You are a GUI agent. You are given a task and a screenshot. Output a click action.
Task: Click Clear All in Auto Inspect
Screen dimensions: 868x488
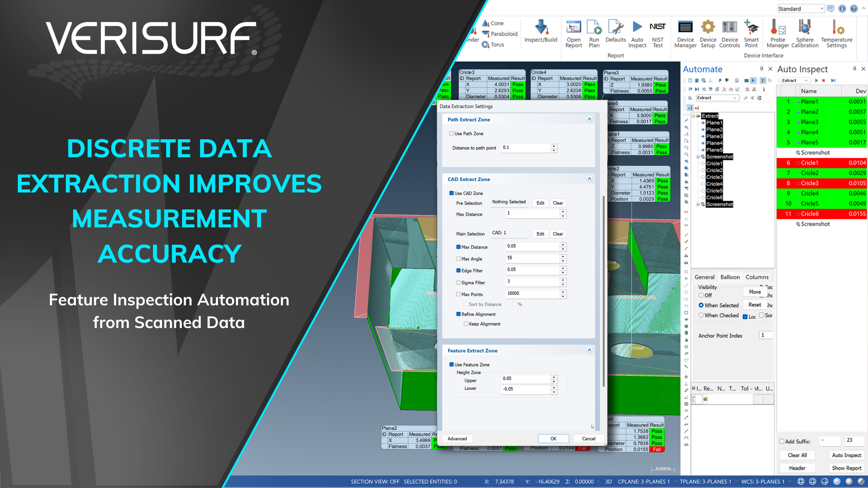pos(797,455)
